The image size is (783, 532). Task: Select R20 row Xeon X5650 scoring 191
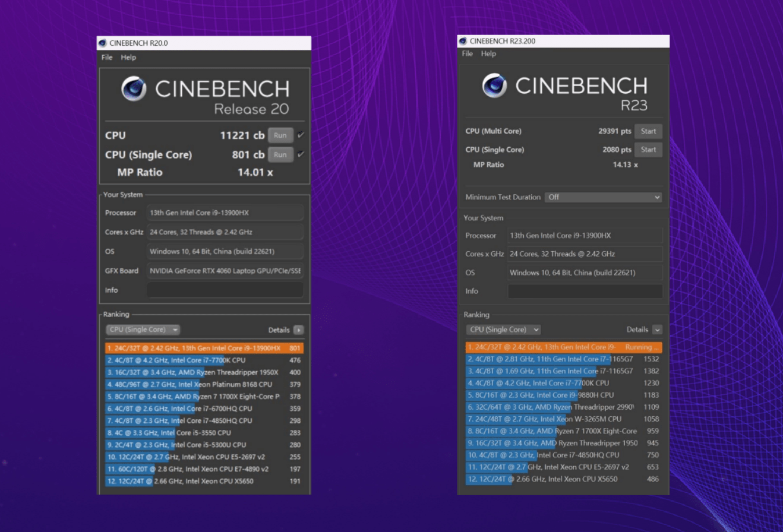(x=204, y=481)
